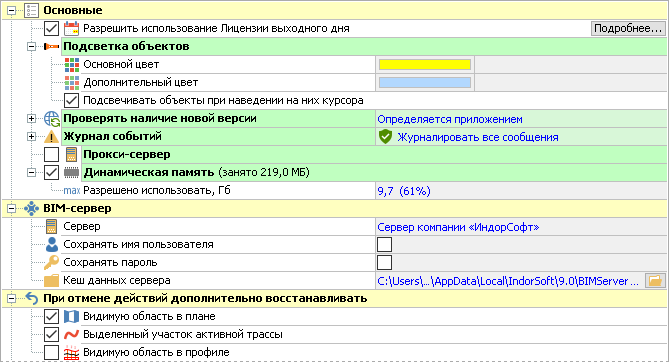Screen dimensions: 669x362
Task: Select the Сервер row label
Action: click(x=82, y=227)
